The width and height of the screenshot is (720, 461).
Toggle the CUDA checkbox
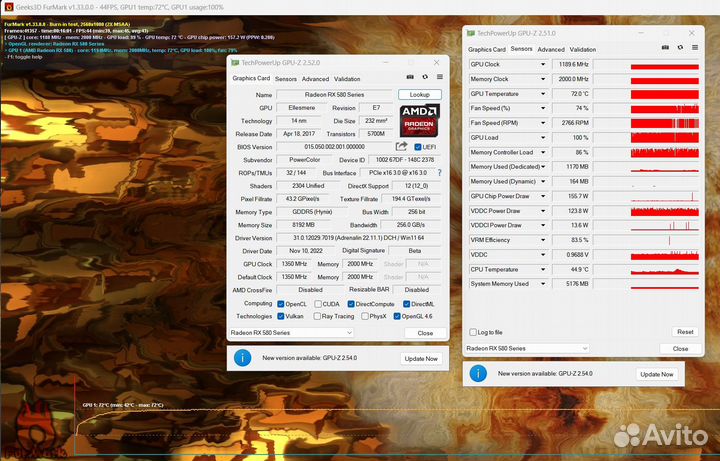(318, 304)
